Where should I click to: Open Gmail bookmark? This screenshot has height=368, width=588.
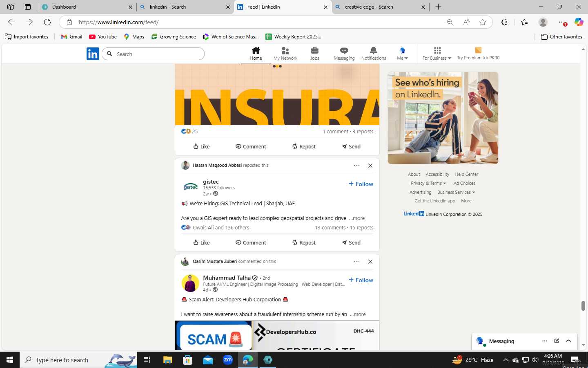coord(71,37)
